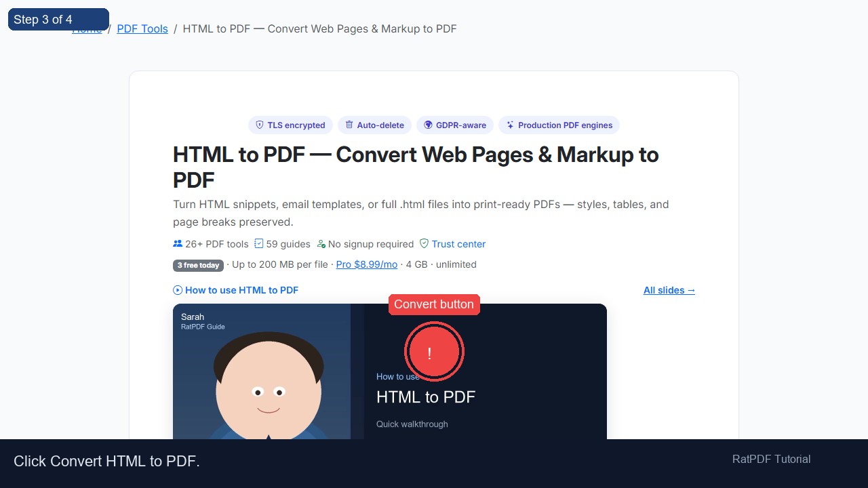The width and height of the screenshot is (868, 488).
Task: Click the Quick walkthrough text in the slide
Action: [x=412, y=424]
